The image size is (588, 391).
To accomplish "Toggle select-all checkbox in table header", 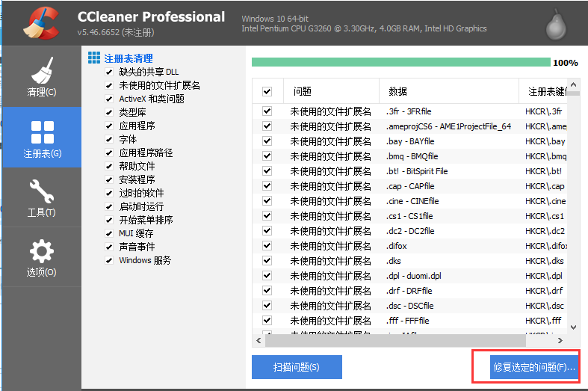I will coord(267,91).
